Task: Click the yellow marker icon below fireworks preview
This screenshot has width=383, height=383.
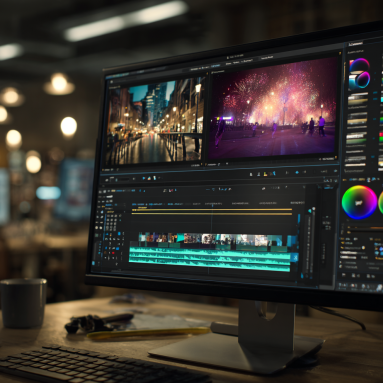Action: coord(265,174)
